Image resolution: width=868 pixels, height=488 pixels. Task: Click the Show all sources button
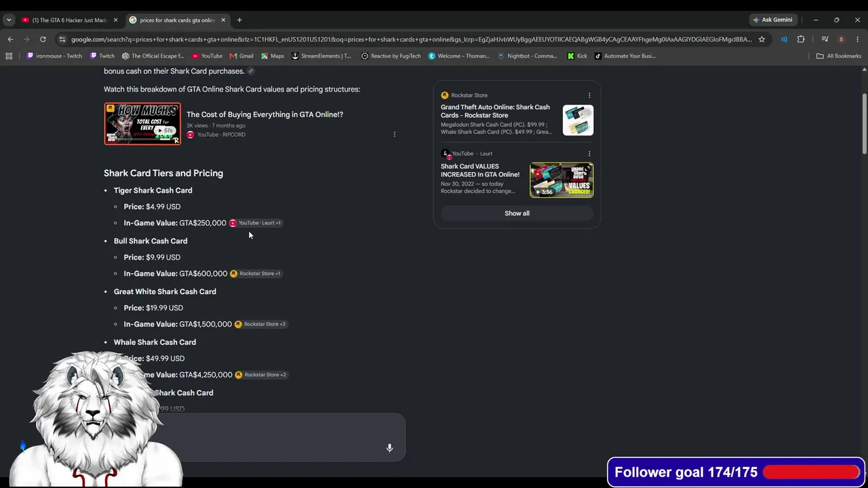point(517,213)
